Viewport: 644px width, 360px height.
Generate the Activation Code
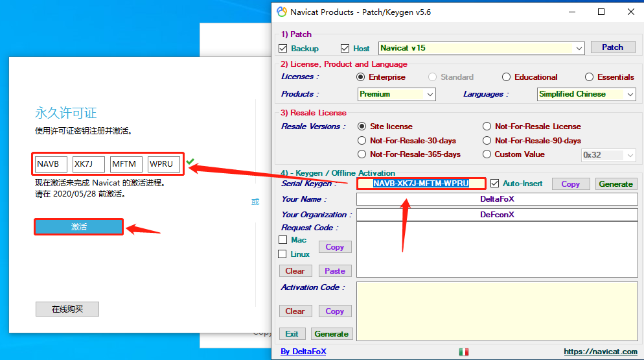click(x=332, y=333)
